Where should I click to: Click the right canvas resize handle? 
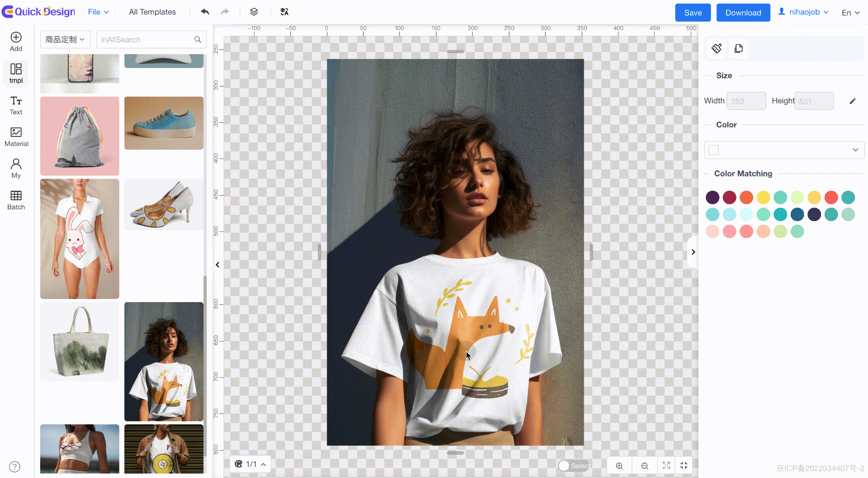coord(591,252)
